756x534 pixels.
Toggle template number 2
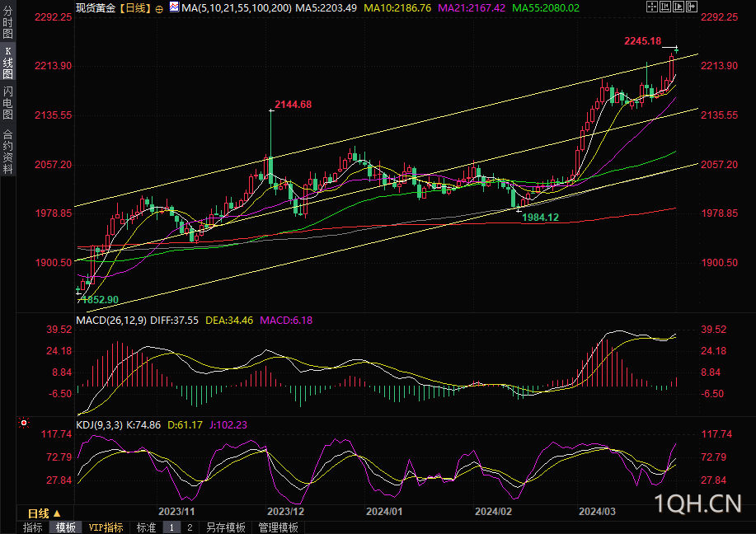point(190,527)
